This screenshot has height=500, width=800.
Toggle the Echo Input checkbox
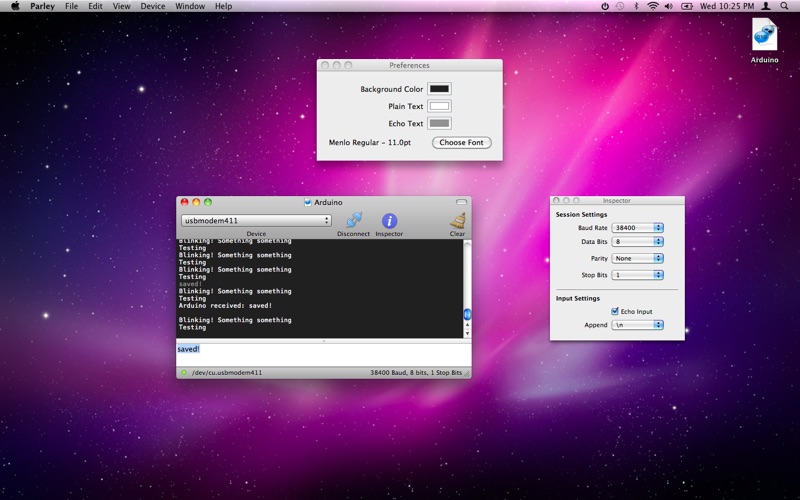click(x=615, y=311)
